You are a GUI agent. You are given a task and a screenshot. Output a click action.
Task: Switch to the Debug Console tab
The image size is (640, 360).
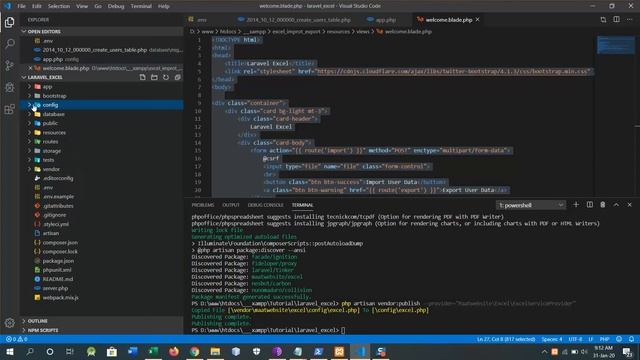click(x=265, y=205)
